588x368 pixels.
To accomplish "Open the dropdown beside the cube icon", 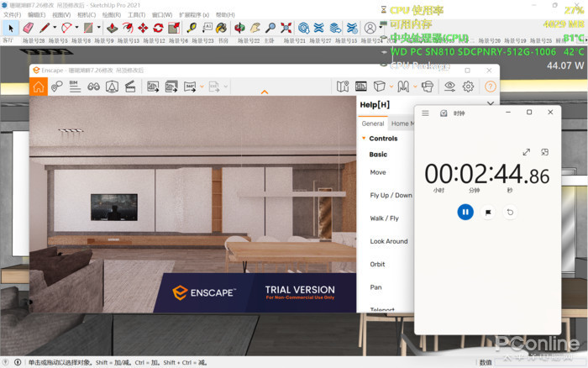I will pyautogui.click(x=391, y=87).
